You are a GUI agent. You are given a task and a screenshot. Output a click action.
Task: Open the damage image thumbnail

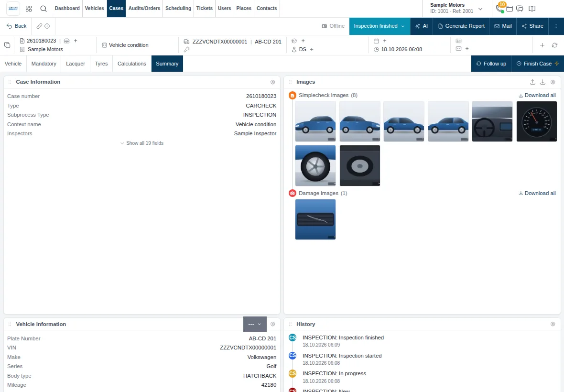pyautogui.click(x=315, y=219)
